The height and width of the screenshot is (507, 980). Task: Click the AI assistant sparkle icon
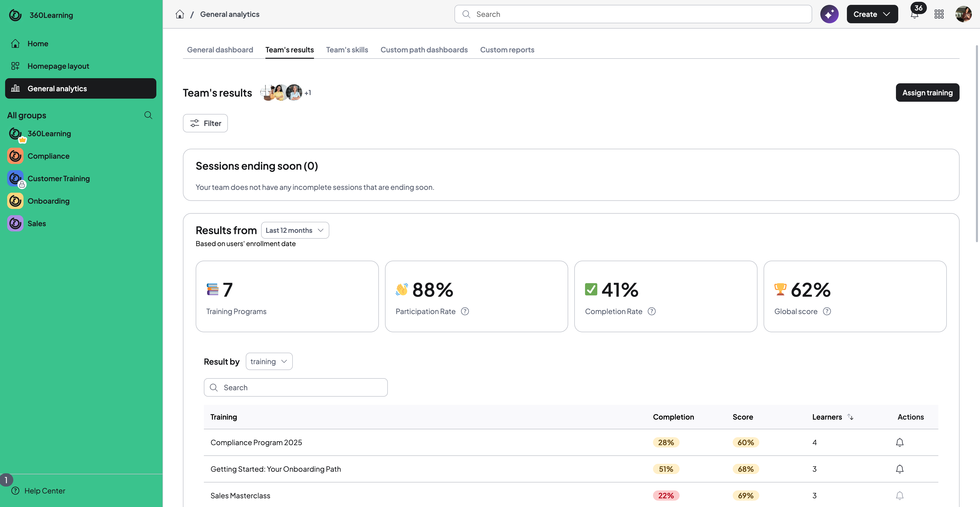pos(829,14)
